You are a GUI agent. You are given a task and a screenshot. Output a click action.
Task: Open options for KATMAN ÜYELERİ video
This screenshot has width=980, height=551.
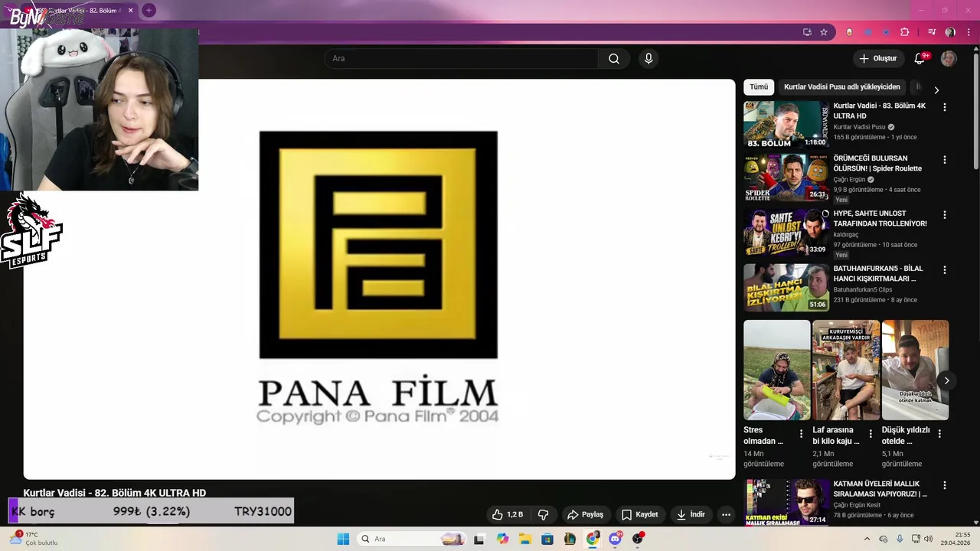tap(945, 486)
